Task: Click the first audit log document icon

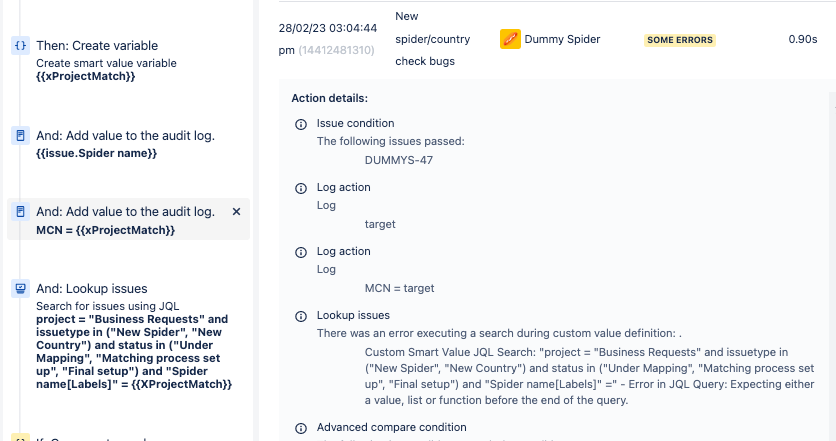Action: click(x=20, y=135)
